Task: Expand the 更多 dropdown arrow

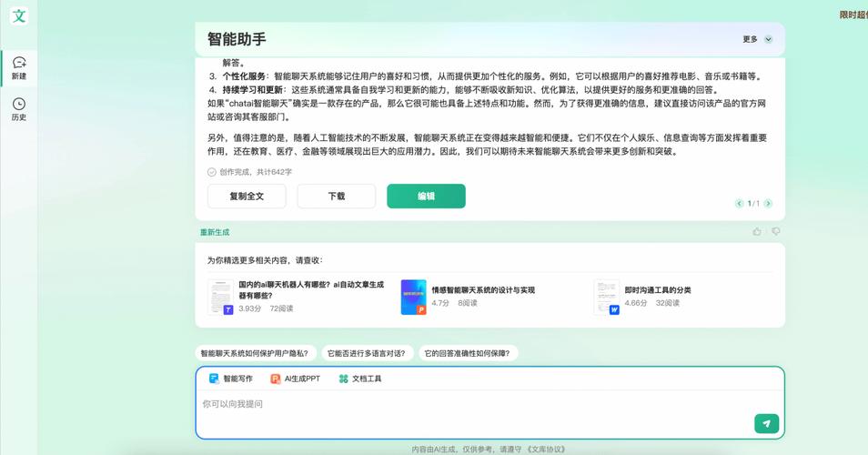Action: point(768,39)
